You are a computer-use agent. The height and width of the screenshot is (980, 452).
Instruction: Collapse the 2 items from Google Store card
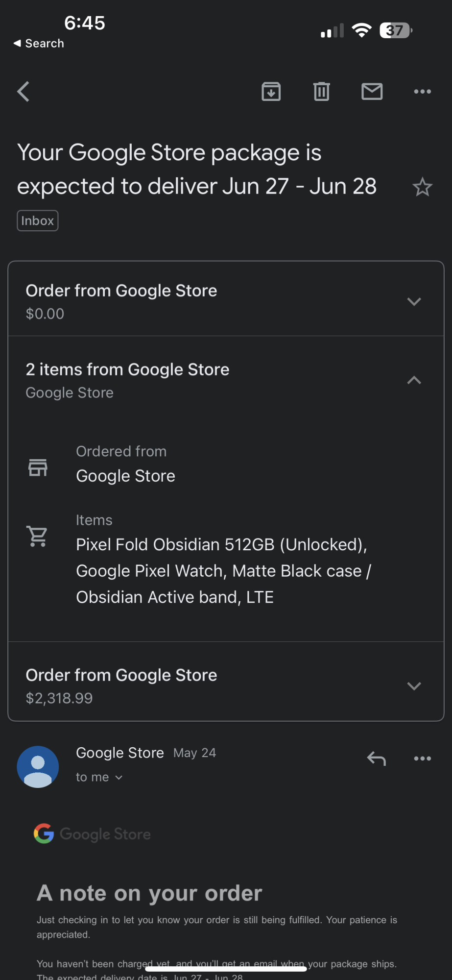414,380
